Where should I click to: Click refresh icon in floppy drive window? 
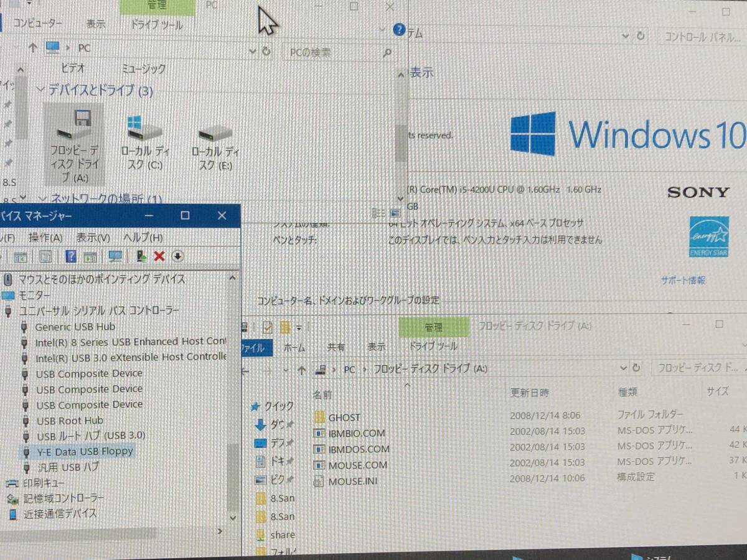(637, 368)
